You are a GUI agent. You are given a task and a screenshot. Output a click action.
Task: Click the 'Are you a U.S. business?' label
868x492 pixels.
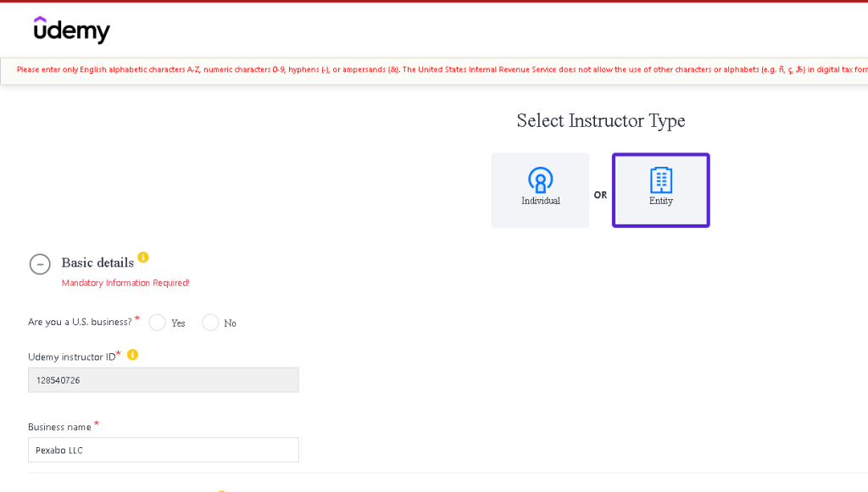coord(80,322)
